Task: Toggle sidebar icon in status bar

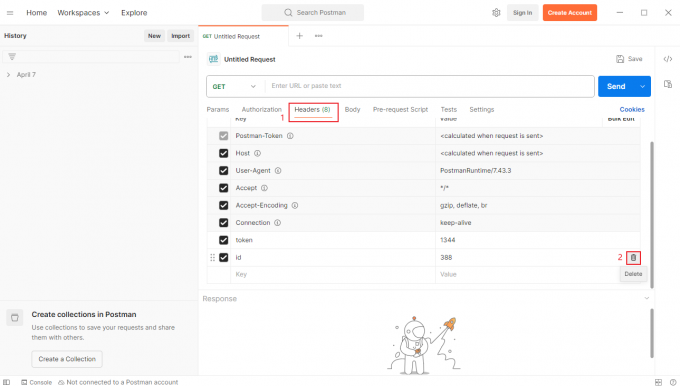Action: [7, 382]
